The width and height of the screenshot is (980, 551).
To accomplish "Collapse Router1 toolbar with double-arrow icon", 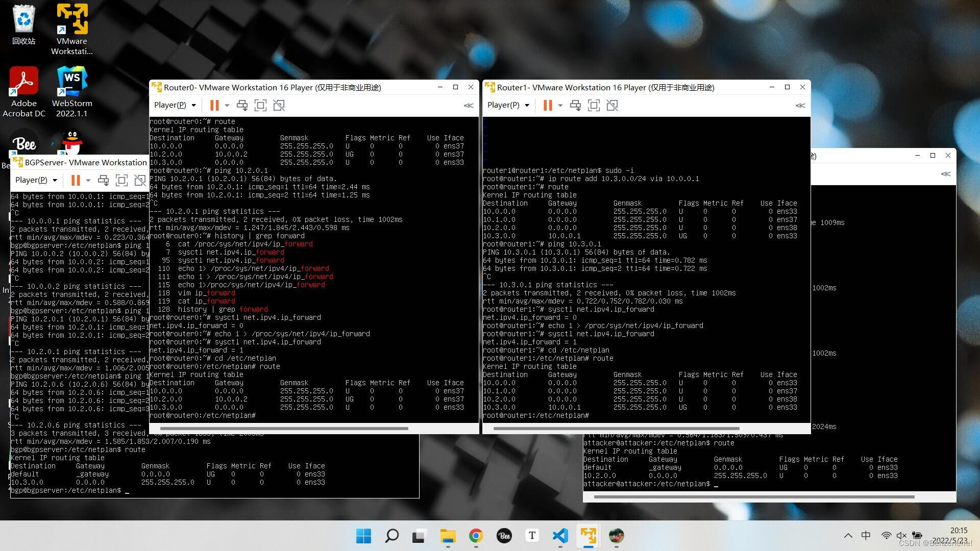I will [x=800, y=106].
